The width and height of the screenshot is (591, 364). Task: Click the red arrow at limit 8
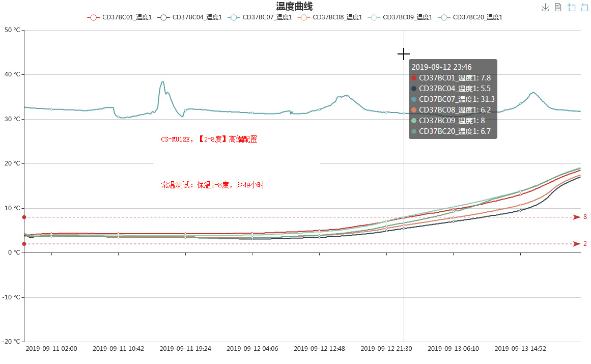(x=576, y=217)
